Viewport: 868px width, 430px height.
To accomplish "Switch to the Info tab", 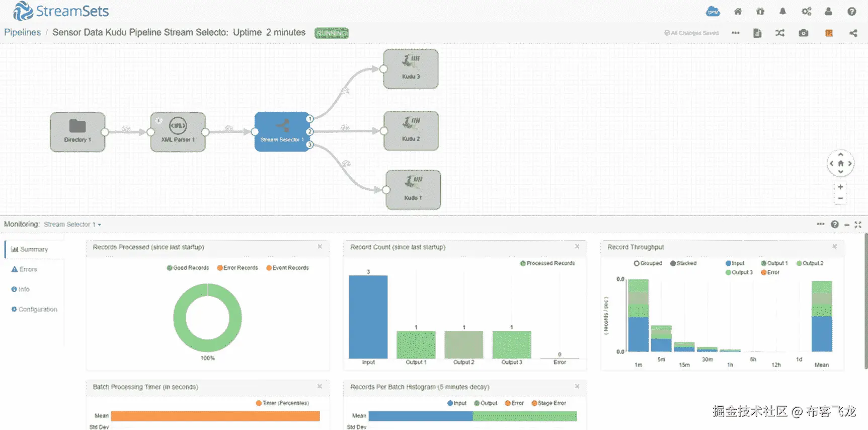I will (x=21, y=290).
